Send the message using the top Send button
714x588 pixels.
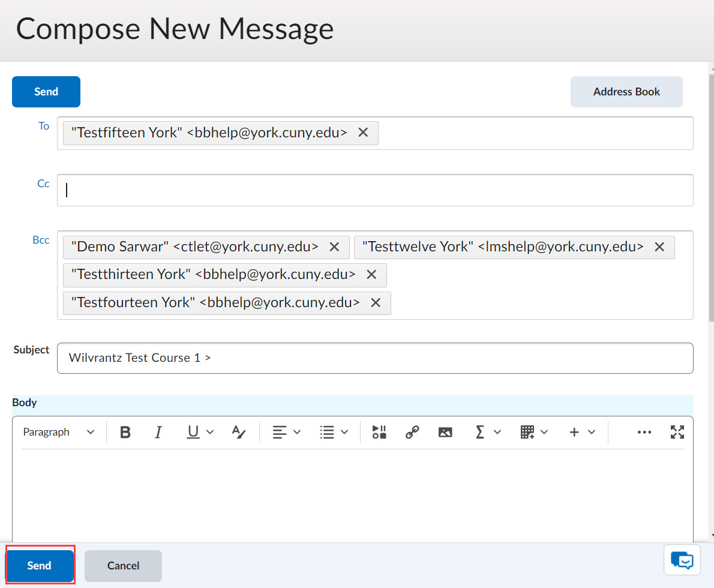click(46, 91)
